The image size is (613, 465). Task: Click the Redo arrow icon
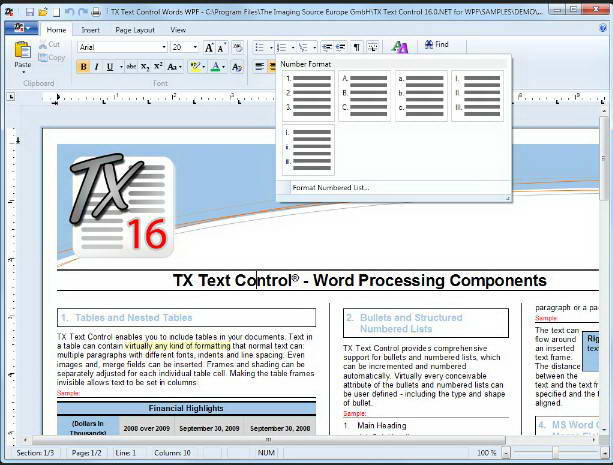point(82,12)
